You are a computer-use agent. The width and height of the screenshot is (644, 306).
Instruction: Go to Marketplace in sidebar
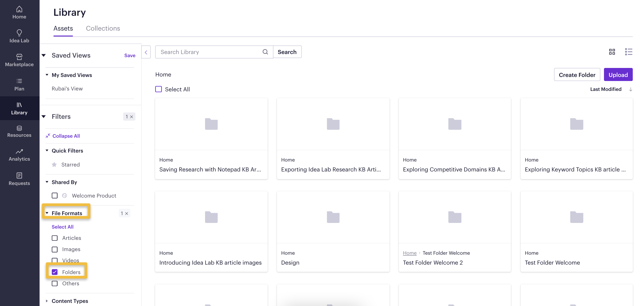[19, 60]
